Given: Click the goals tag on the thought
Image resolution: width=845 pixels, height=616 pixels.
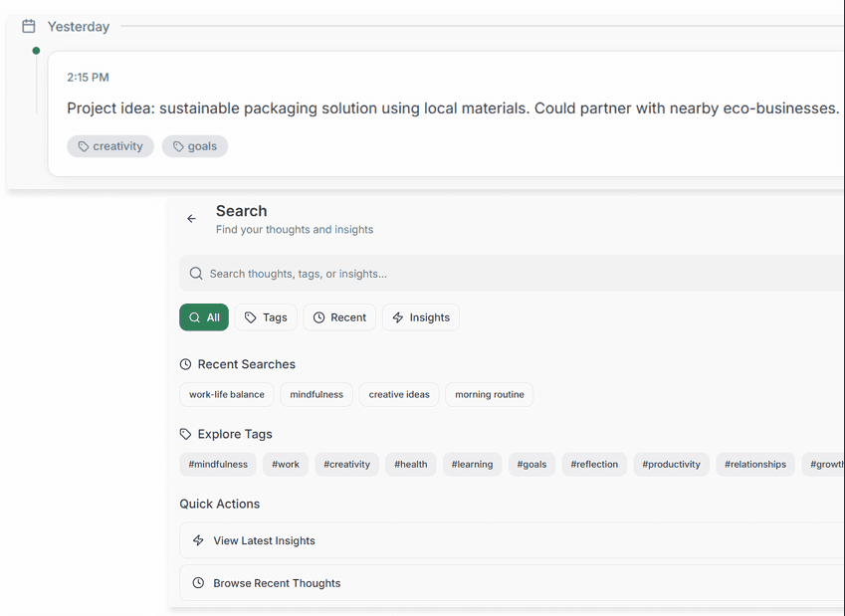Looking at the screenshot, I should tap(195, 146).
